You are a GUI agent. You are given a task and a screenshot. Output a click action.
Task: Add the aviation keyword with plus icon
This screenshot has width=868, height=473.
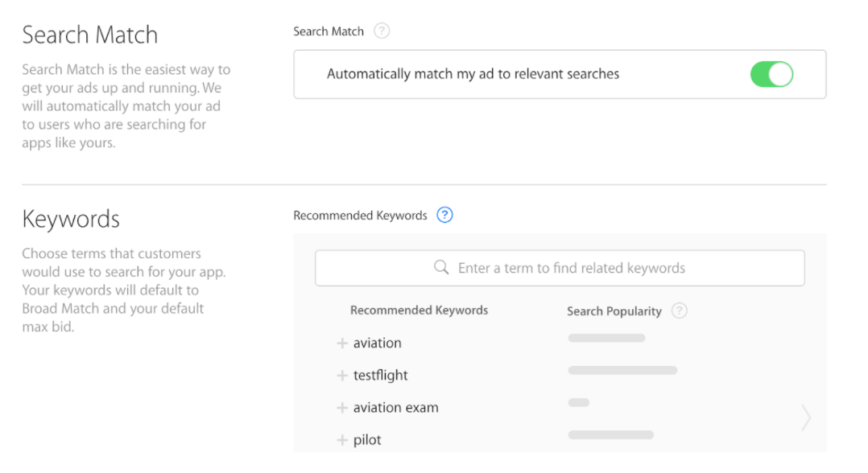coord(342,343)
